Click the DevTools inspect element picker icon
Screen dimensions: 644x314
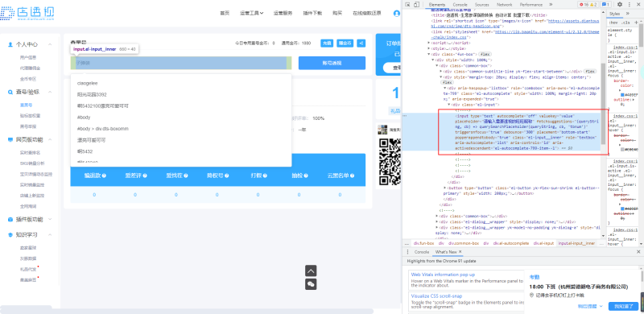(x=407, y=5)
